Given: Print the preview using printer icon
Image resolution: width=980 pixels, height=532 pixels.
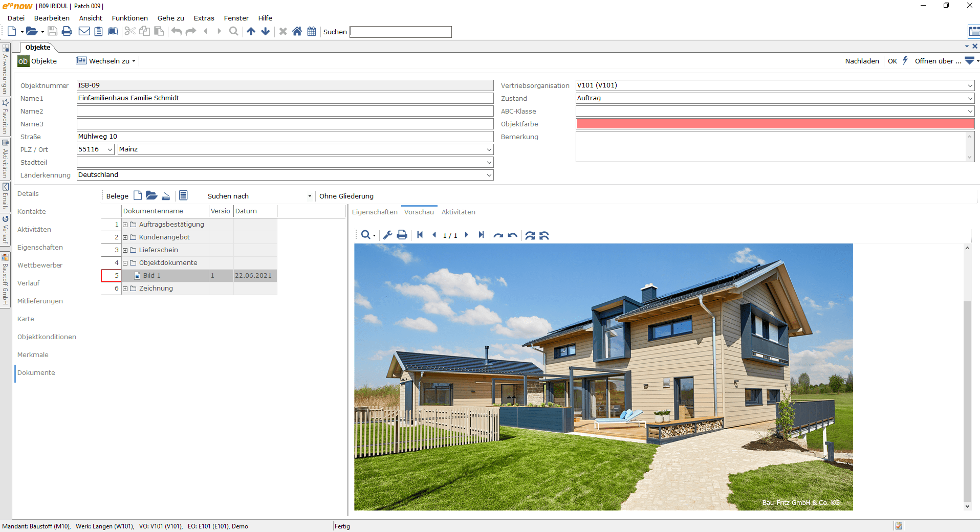Looking at the screenshot, I should tap(402, 235).
